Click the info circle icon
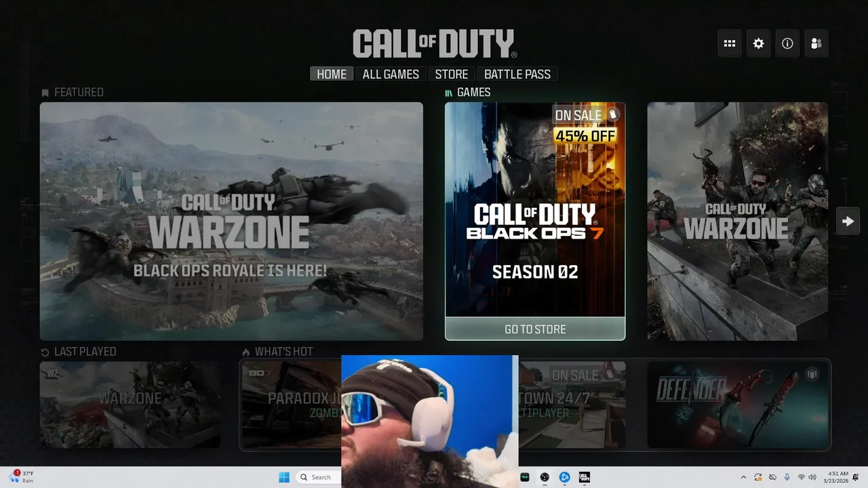This screenshot has height=488, width=868. [x=787, y=43]
